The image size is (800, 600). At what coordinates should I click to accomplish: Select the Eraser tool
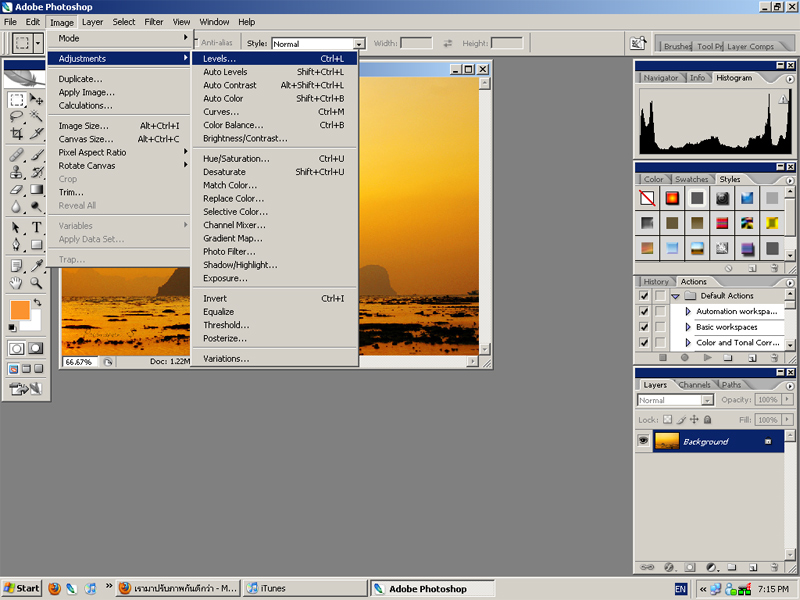(x=17, y=189)
